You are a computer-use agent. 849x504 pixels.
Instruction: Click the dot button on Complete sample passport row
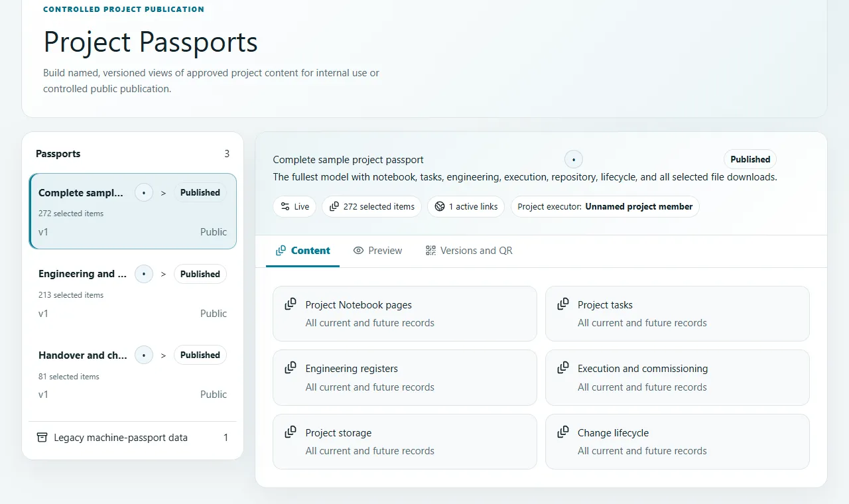click(144, 192)
